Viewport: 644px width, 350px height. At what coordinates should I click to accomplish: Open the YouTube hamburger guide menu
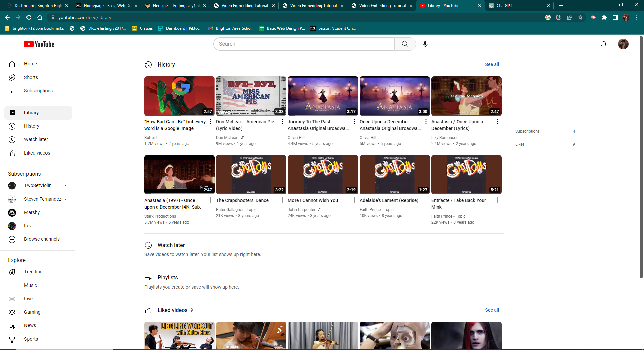point(12,44)
